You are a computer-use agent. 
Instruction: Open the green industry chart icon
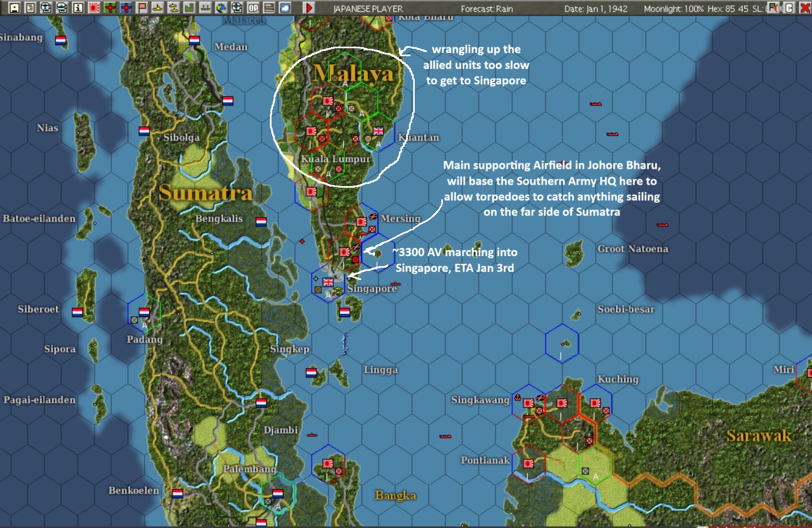(189, 7)
